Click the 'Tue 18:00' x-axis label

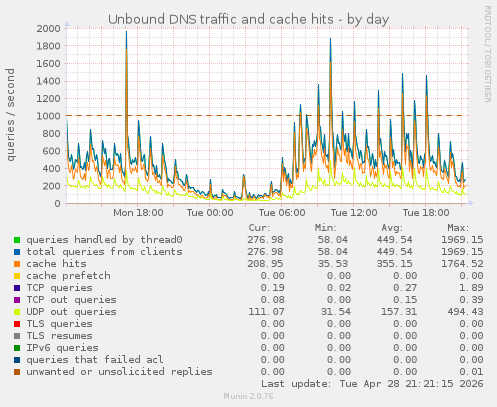(x=426, y=213)
